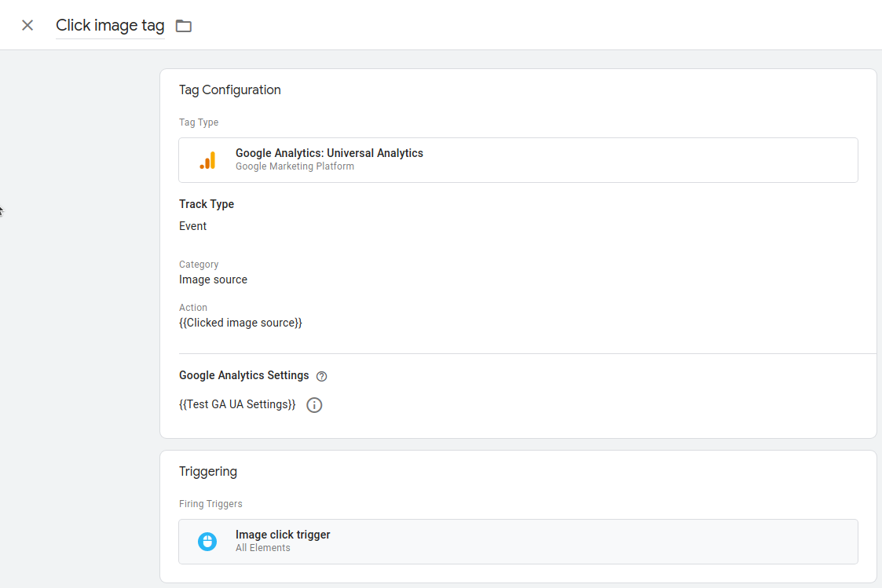The image size is (882, 588).
Task: Click the 'Image source' category value
Action: click(x=213, y=279)
